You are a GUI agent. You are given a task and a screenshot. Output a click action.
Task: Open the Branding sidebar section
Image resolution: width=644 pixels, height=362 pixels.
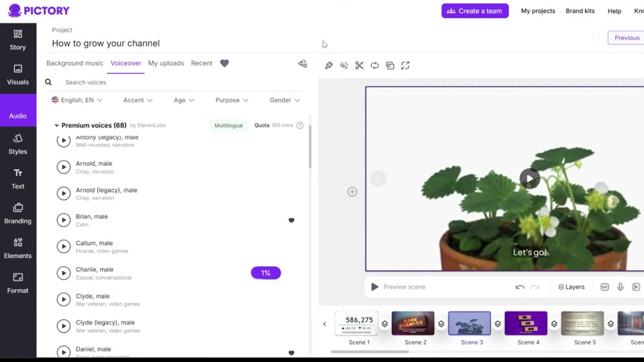tap(17, 213)
